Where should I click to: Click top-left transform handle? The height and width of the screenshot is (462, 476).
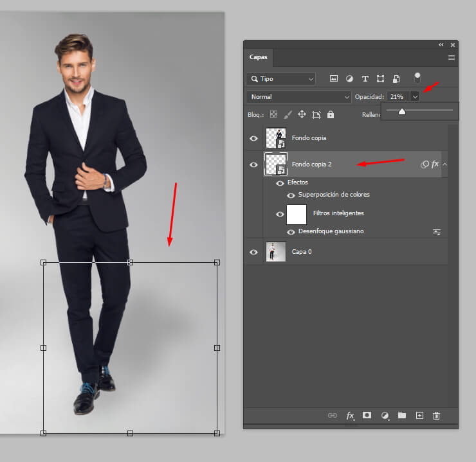(43, 262)
